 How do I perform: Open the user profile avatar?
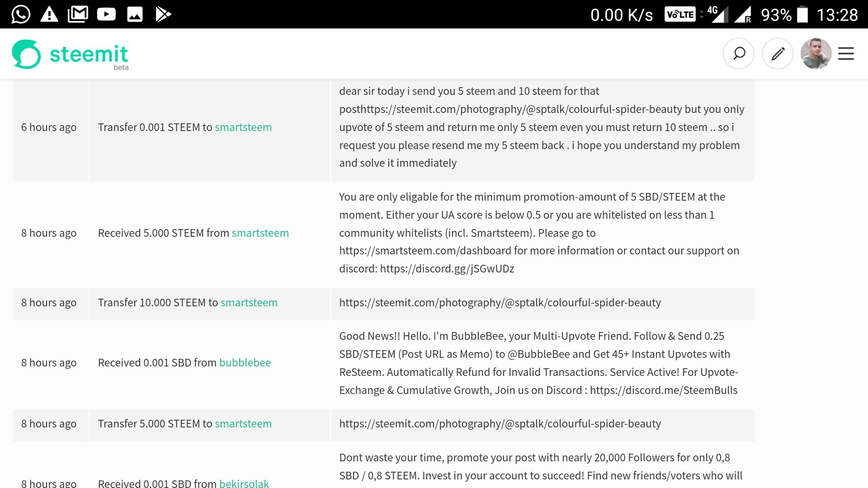816,54
